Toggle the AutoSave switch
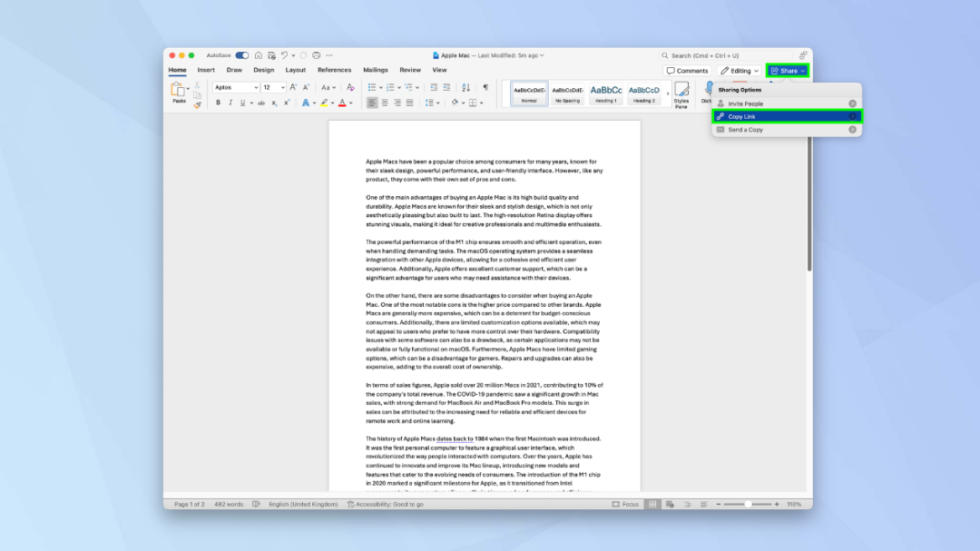This screenshot has height=551, width=980. coord(242,55)
